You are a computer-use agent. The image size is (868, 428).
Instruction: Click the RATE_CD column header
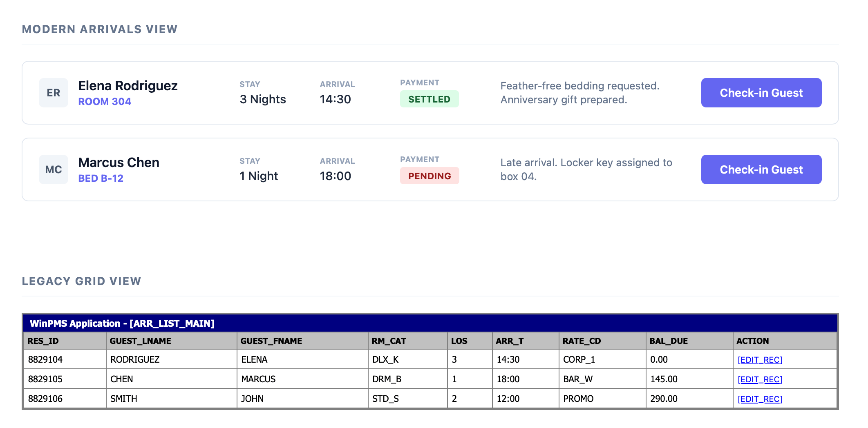coord(581,341)
